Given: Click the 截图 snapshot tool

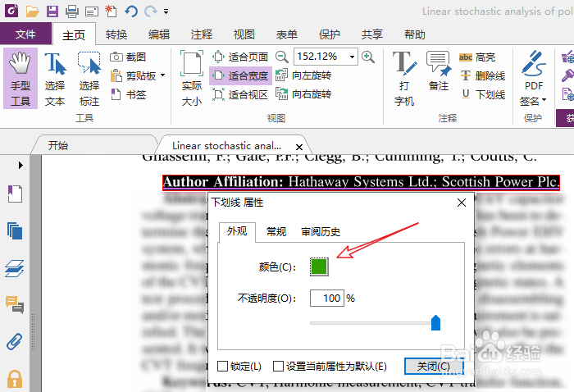Looking at the screenshot, I should pos(128,57).
